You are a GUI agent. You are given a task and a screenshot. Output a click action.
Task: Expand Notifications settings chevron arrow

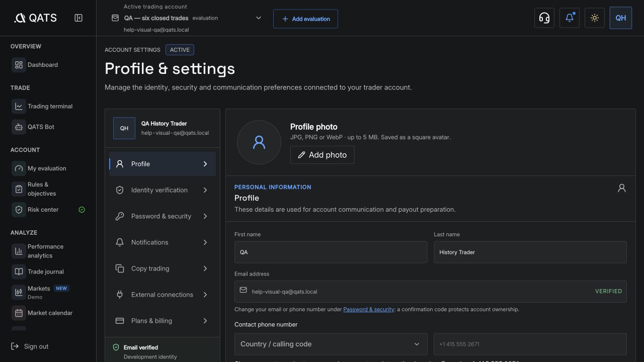[205, 242]
